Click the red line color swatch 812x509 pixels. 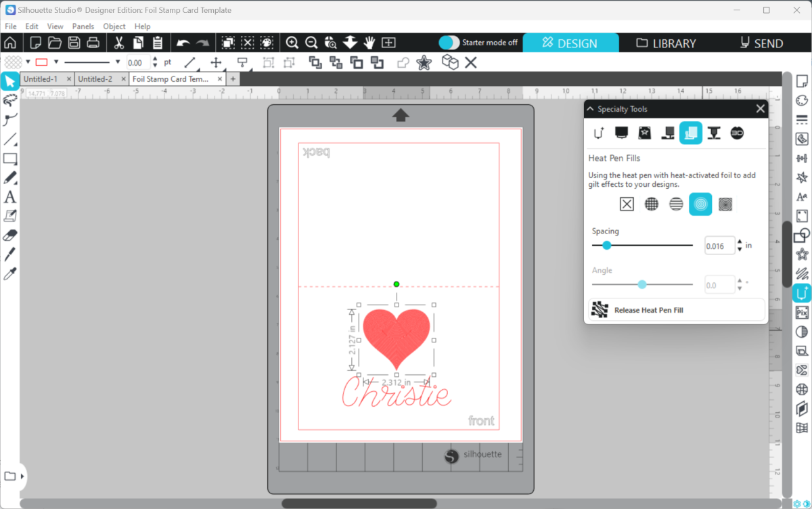coord(42,62)
